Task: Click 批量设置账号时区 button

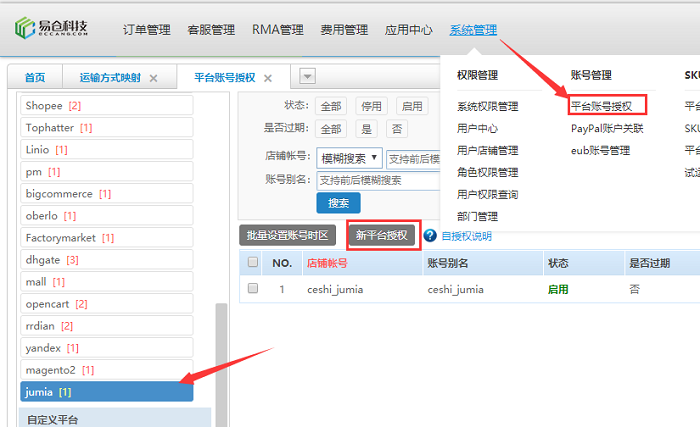Action: 288,236
